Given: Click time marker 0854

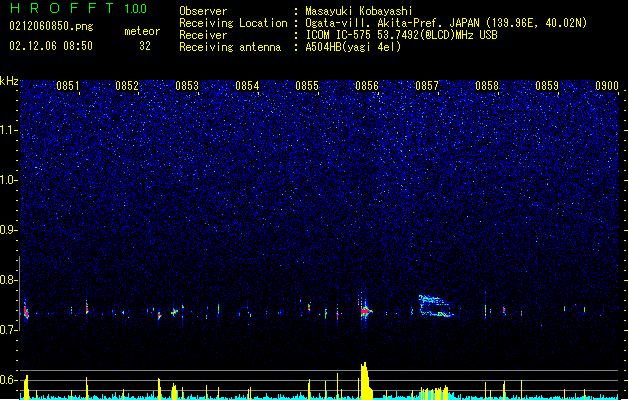Looking at the screenshot, I should tap(247, 86).
